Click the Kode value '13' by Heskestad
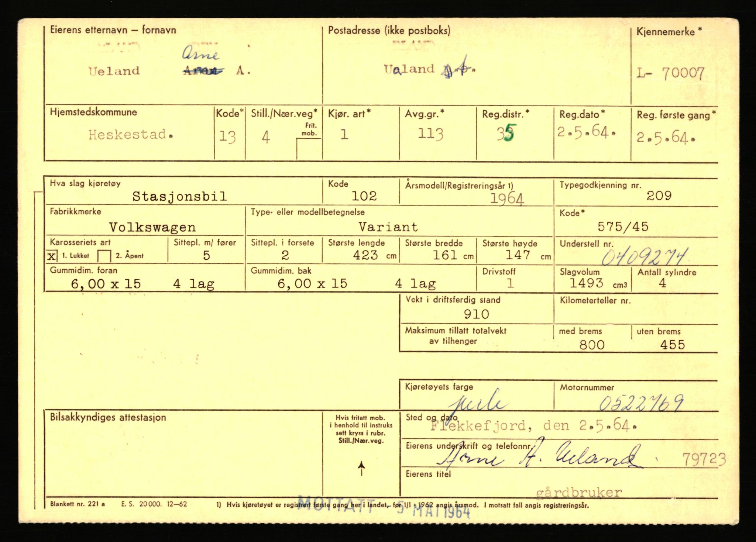This screenshot has height=542, width=756. [x=227, y=137]
